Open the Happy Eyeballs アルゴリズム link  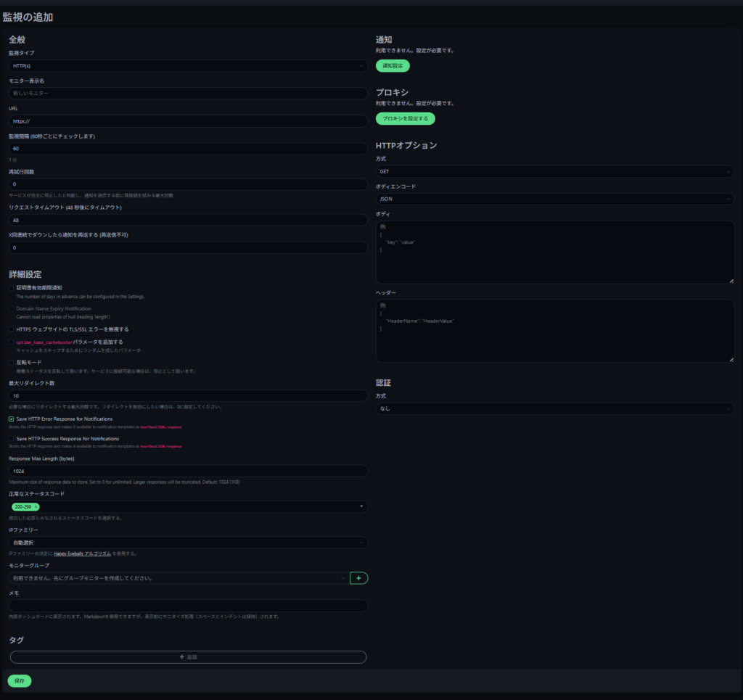[82, 553]
